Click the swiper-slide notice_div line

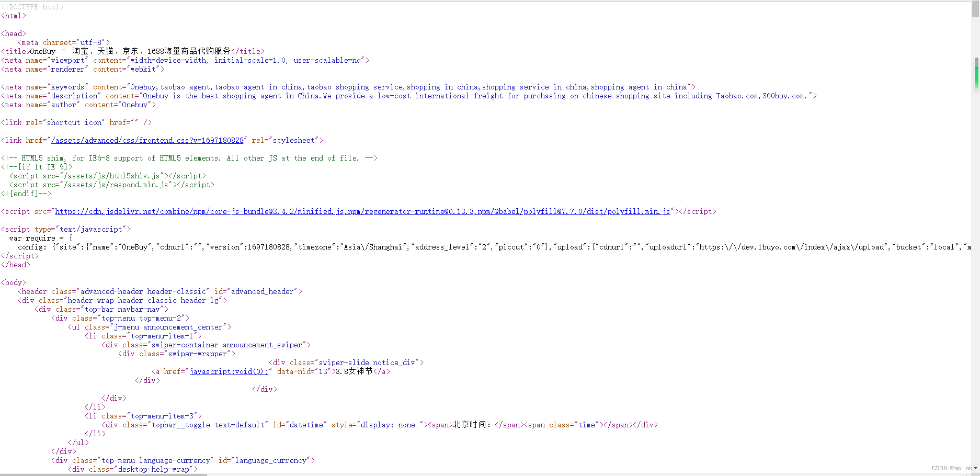pos(346,362)
